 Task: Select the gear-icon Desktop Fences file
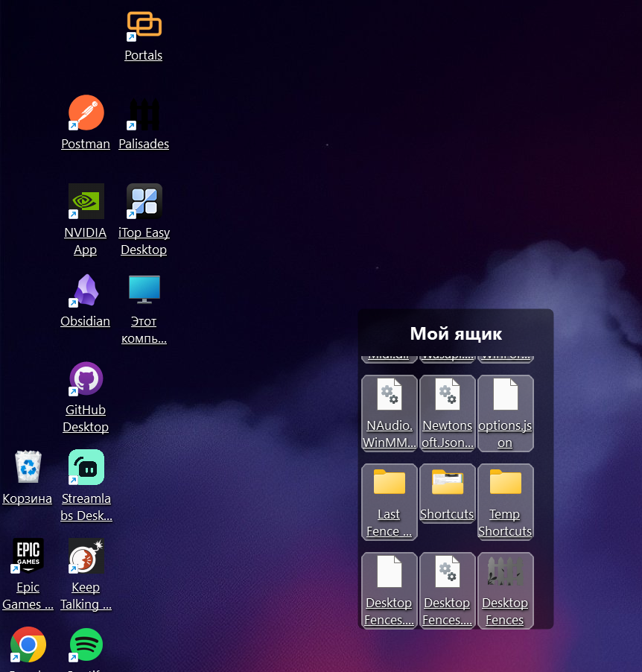[448, 591]
